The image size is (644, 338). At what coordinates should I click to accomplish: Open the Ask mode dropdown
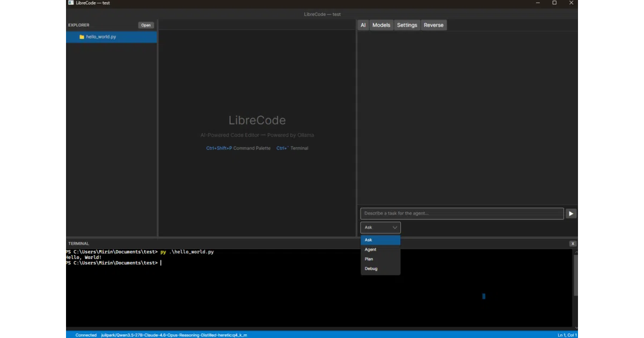[x=380, y=227]
